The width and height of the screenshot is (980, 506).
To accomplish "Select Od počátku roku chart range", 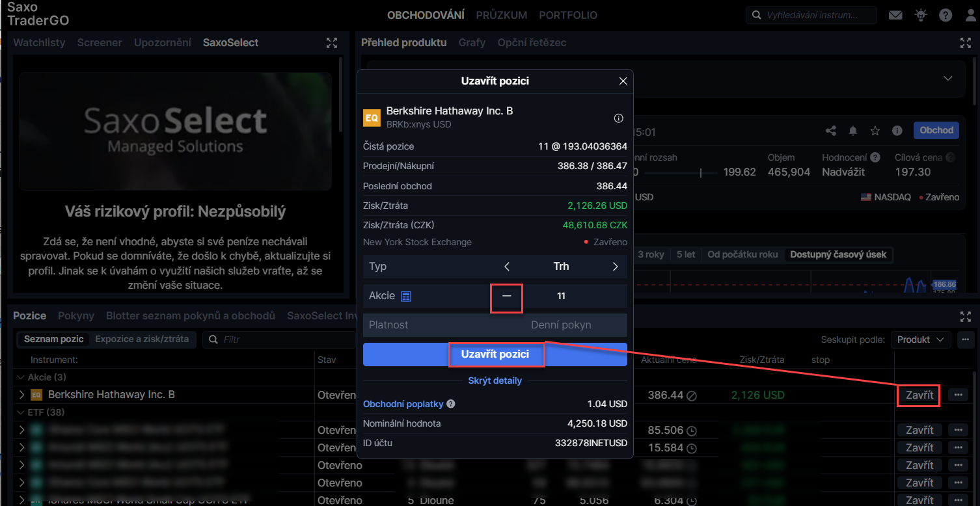I will click(x=742, y=254).
